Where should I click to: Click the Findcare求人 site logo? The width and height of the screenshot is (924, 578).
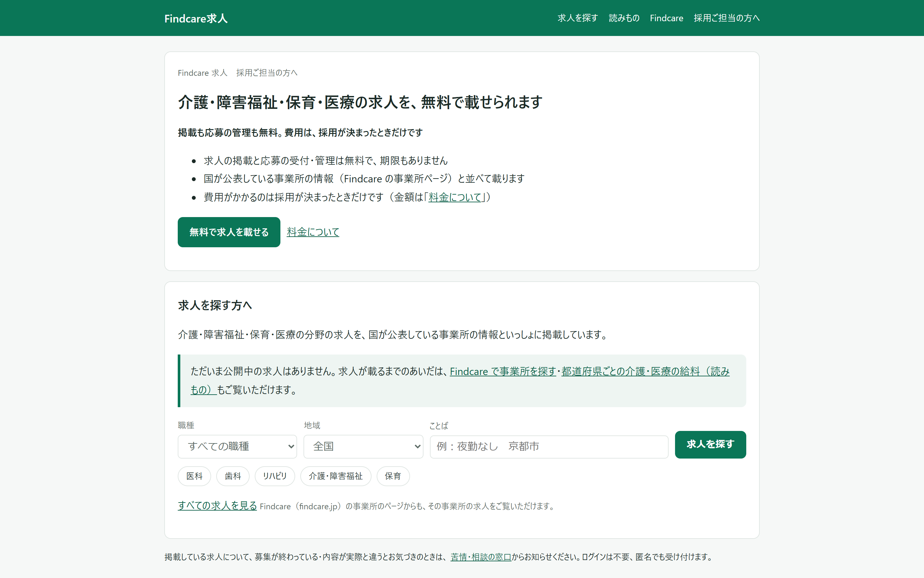pyautogui.click(x=196, y=18)
